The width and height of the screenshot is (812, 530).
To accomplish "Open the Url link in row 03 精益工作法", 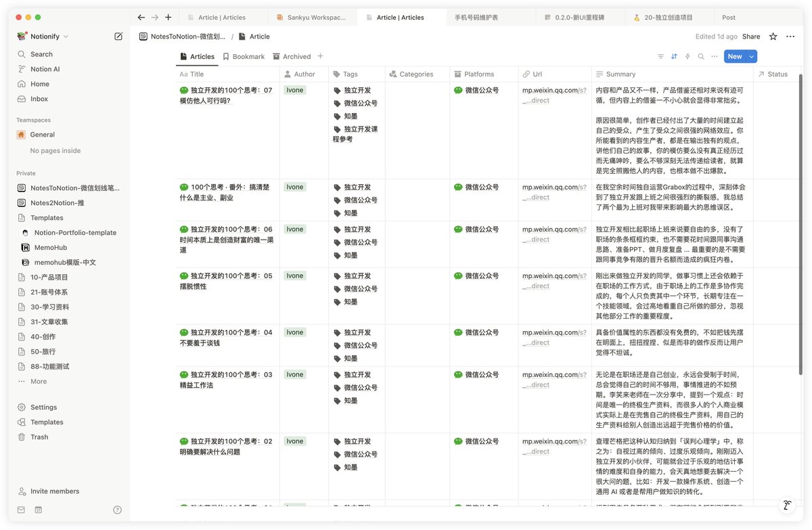I will [x=554, y=380].
